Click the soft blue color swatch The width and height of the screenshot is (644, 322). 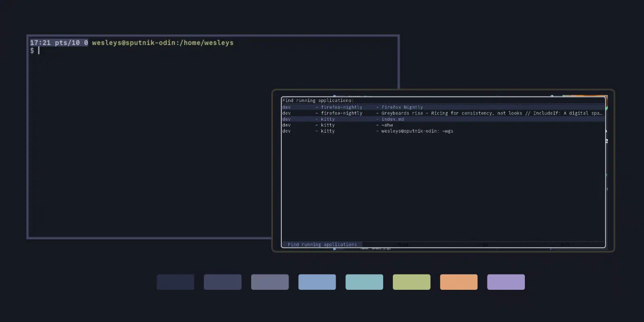317,282
